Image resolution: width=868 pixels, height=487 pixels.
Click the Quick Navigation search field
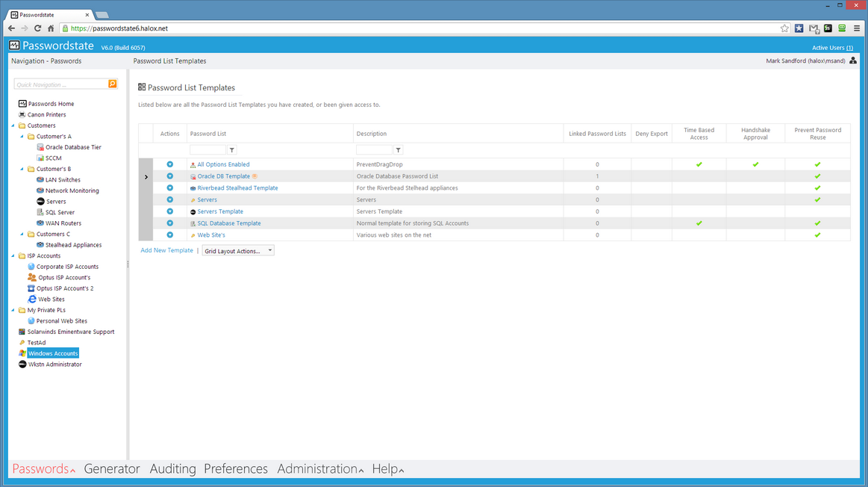point(61,84)
